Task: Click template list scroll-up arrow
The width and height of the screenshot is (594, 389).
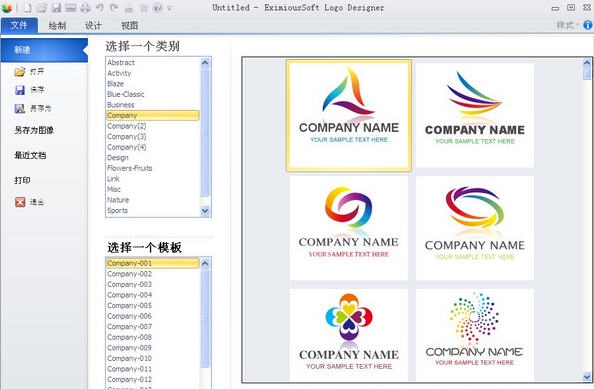Action: pyautogui.click(x=205, y=263)
